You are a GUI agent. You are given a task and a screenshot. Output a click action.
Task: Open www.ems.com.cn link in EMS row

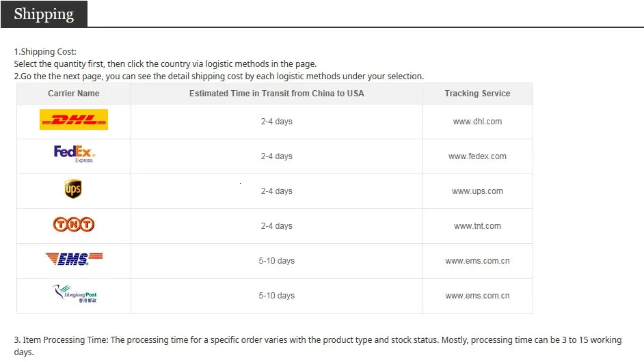pos(477,261)
